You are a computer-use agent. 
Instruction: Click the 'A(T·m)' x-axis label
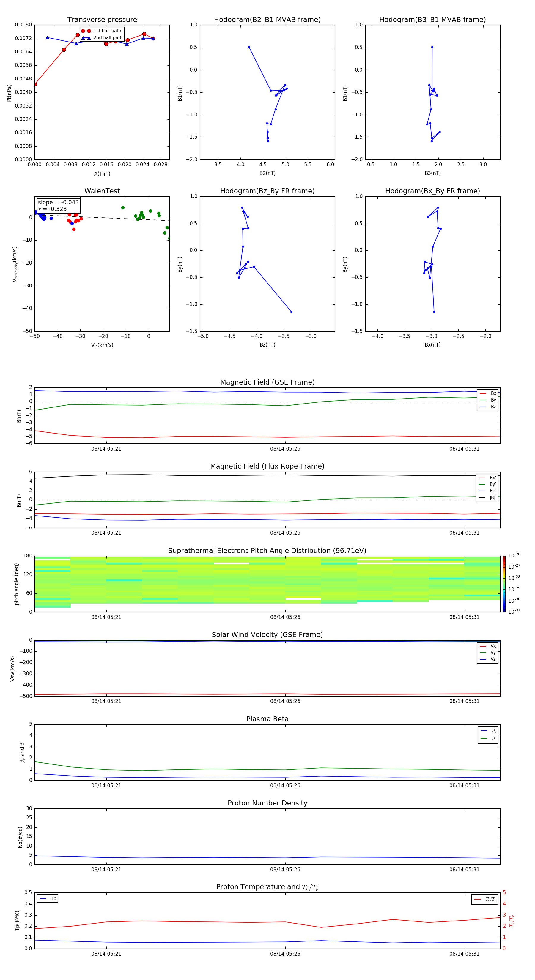tap(102, 174)
